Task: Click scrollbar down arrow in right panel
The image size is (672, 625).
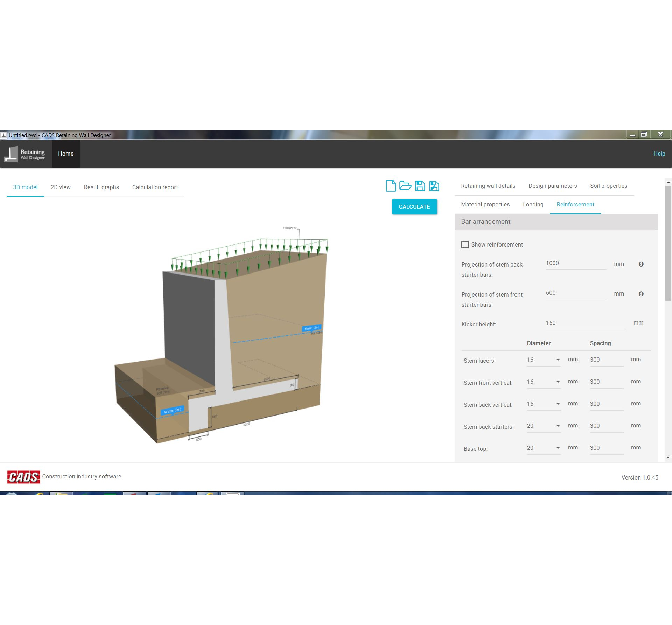Action: pyautogui.click(x=668, y=457)
